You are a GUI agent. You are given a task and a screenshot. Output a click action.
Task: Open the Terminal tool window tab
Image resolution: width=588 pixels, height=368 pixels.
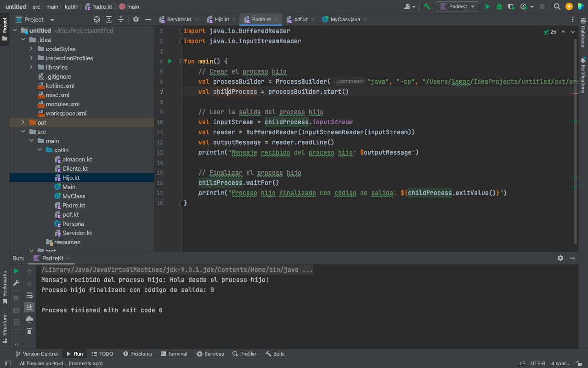[174, 354]
